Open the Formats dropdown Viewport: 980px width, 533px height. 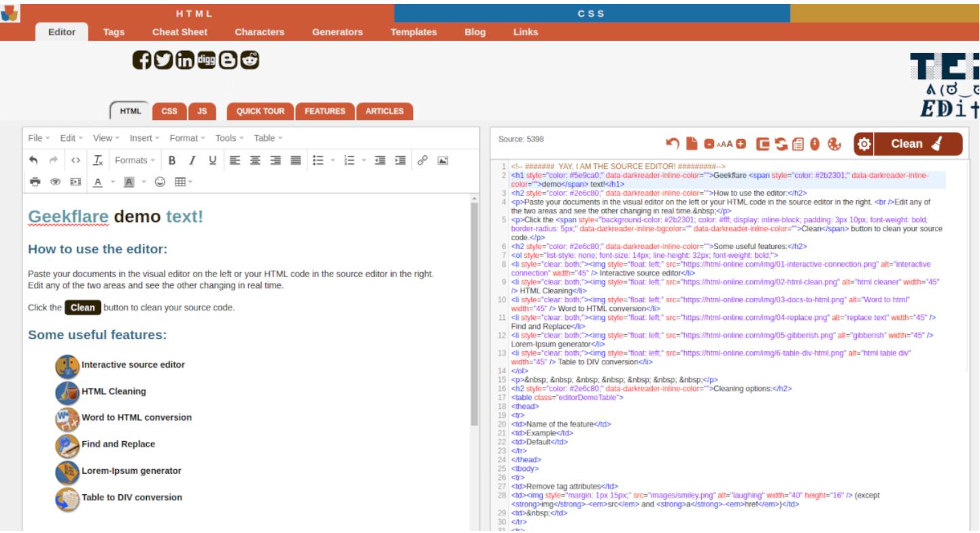point(135,161)
